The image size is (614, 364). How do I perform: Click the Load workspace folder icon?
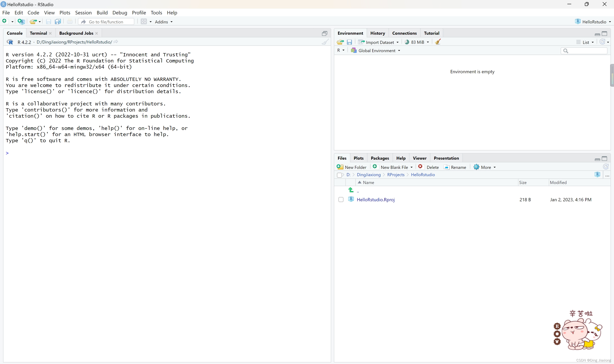pyautogui.click(x=340, y=42)
